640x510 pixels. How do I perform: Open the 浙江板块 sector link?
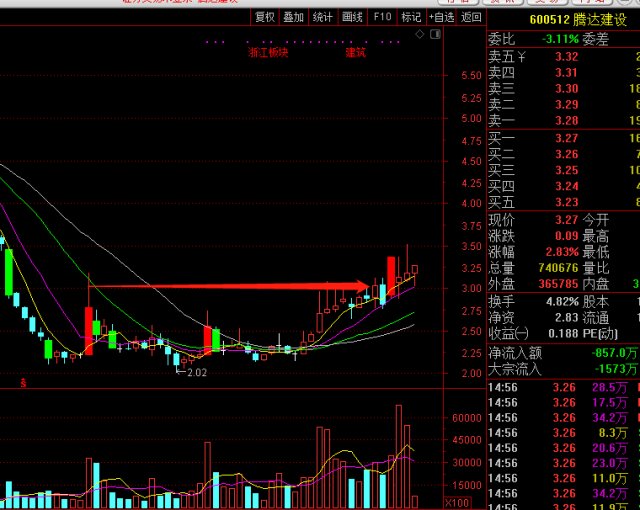[x=268, y=52]
